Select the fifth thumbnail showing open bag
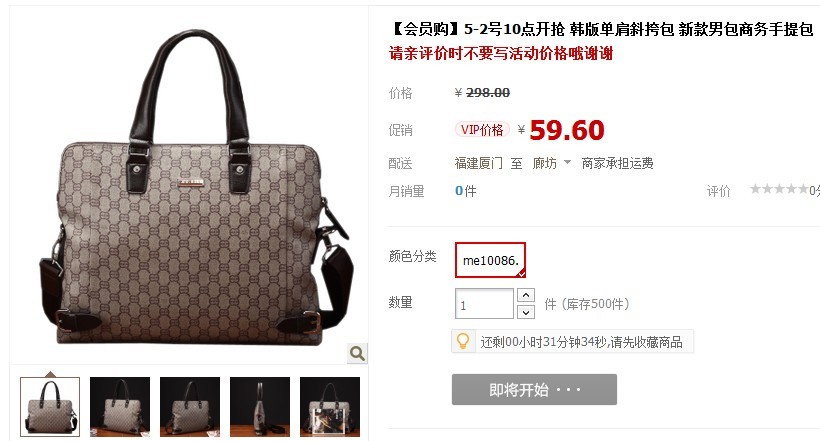The height and width of the screenshot is (441, 820). click(x=330, y=407)
